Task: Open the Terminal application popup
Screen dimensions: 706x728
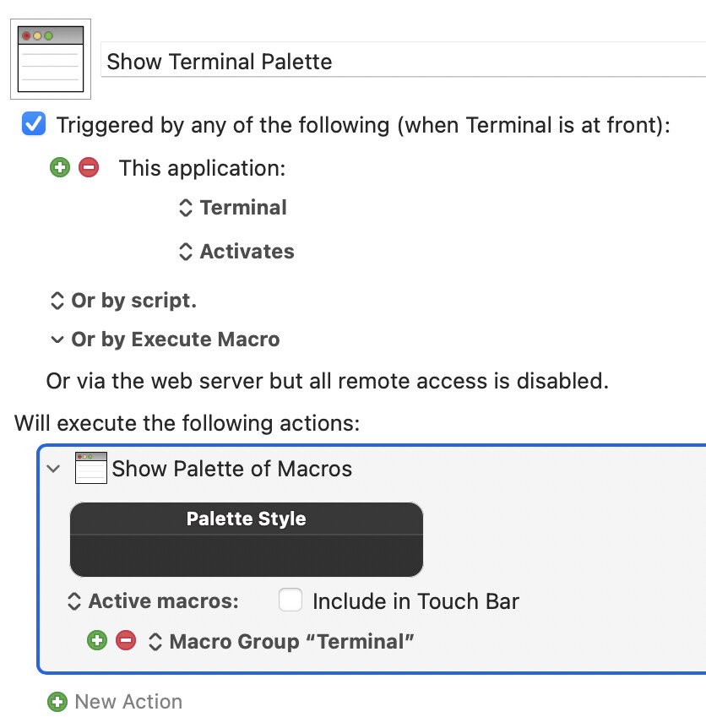Action: click(233, 208)
